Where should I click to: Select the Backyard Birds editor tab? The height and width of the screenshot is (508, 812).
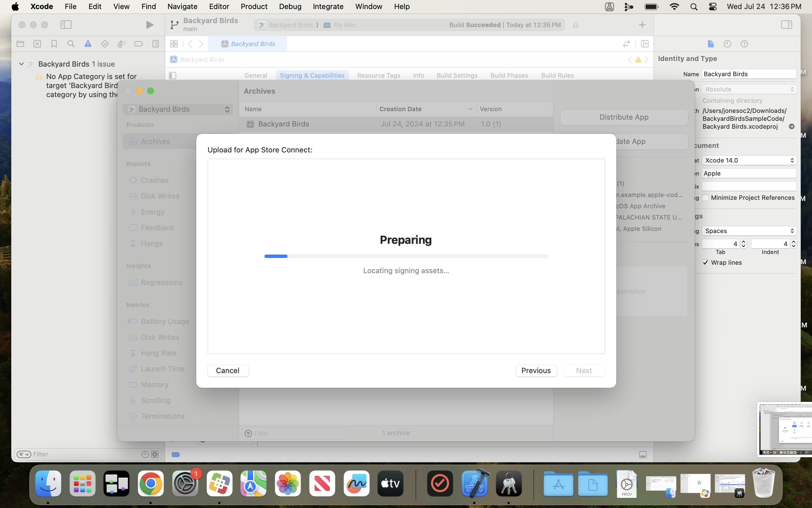[248, 44]
